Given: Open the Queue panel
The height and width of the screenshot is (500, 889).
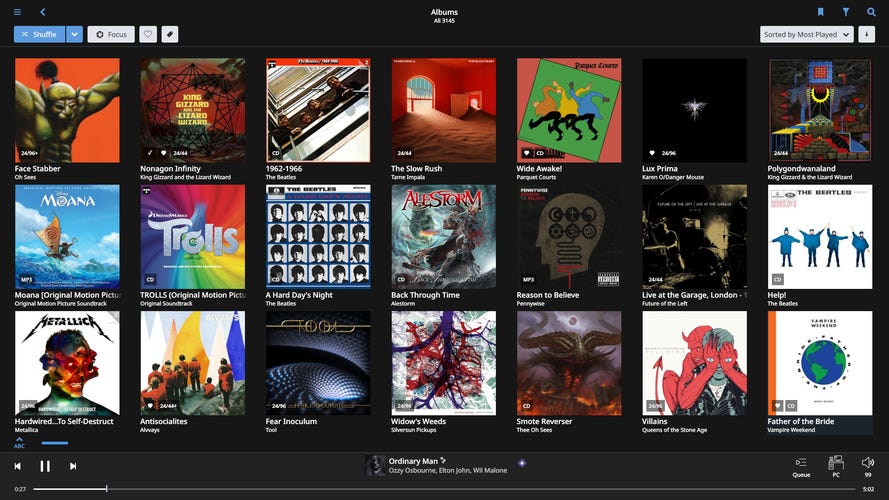Looking at the screenshot, I should pyautogui.click(x=801, y=467).
